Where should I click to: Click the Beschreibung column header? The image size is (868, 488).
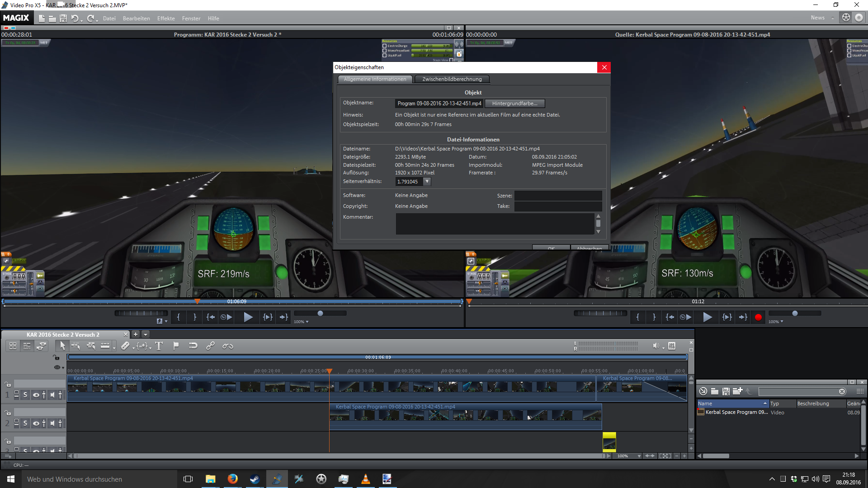821,404
